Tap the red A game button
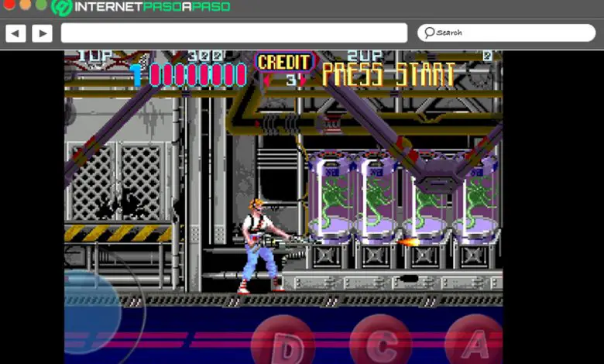Screen dimensions: 604x364 475,340
